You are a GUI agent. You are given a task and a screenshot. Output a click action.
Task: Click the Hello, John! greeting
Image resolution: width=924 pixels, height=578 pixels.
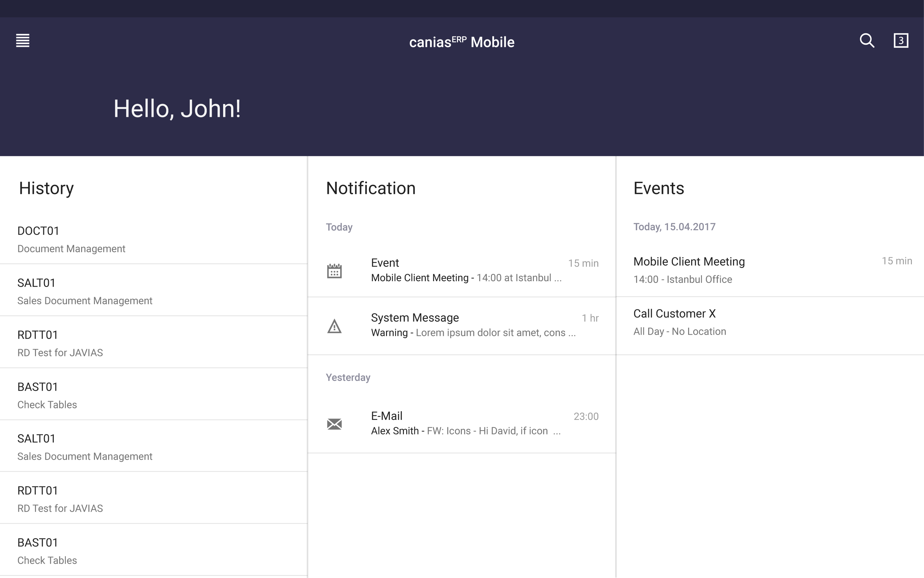click(x=177, y=109)
